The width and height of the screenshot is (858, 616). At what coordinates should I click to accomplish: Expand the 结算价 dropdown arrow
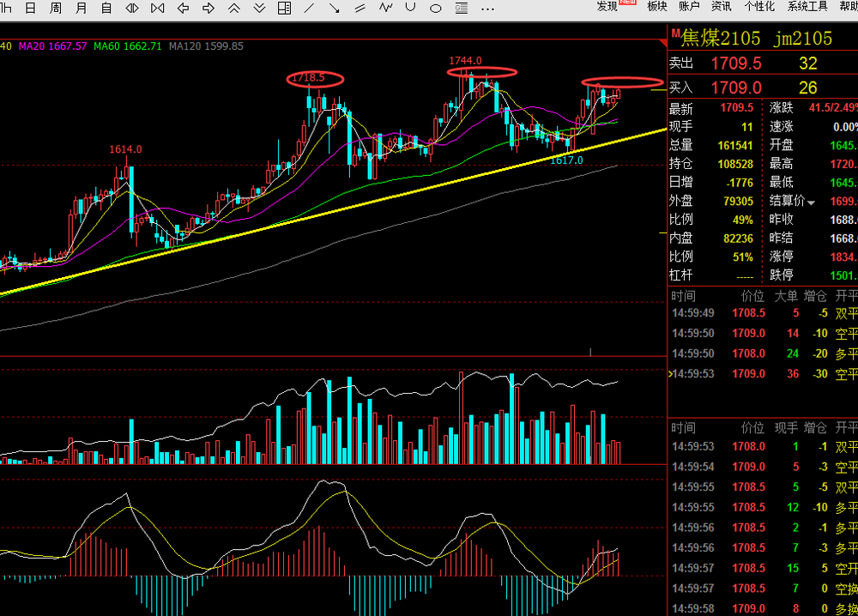[x=811, y=203]
